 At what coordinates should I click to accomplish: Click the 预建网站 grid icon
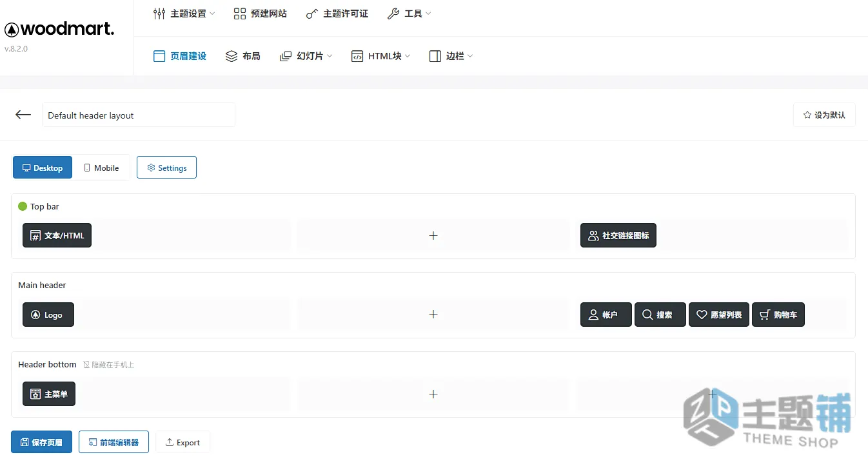point(240,14)
